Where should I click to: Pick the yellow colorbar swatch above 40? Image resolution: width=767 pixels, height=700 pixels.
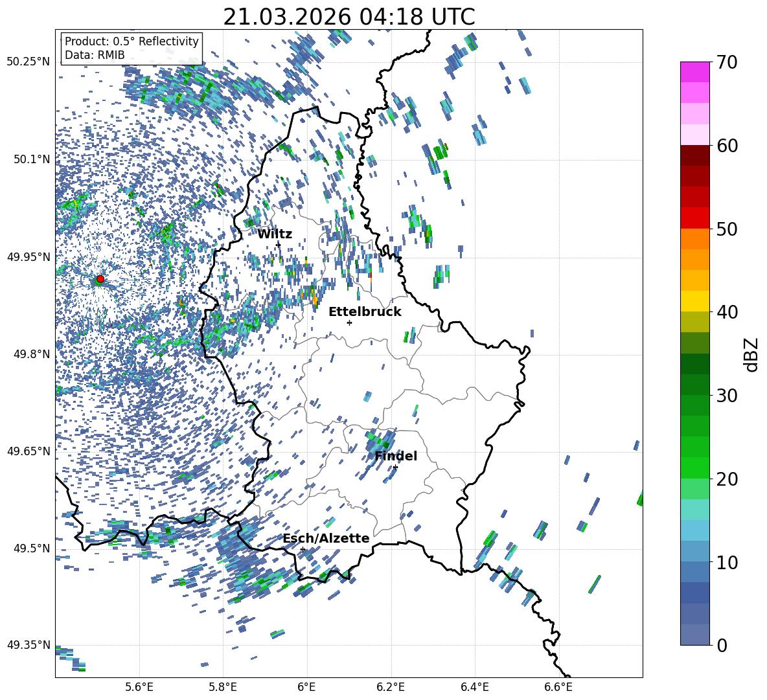(x=694, y=301)
